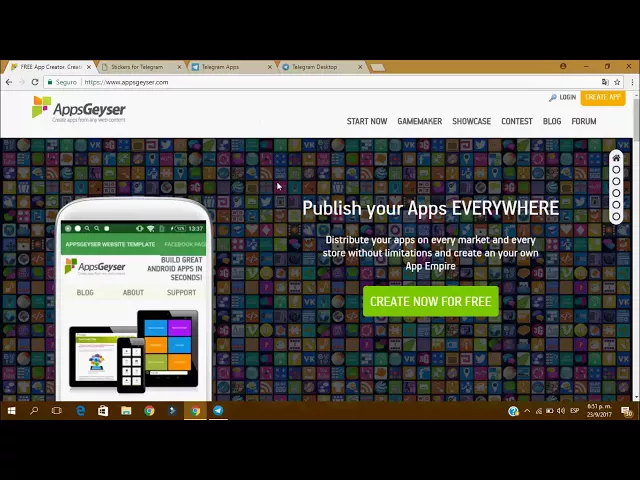Open Windows search from the taskbar
Image resolution: width=640 pixels, height=480 pixels.
pyautogui.click(x=34, y=411)
